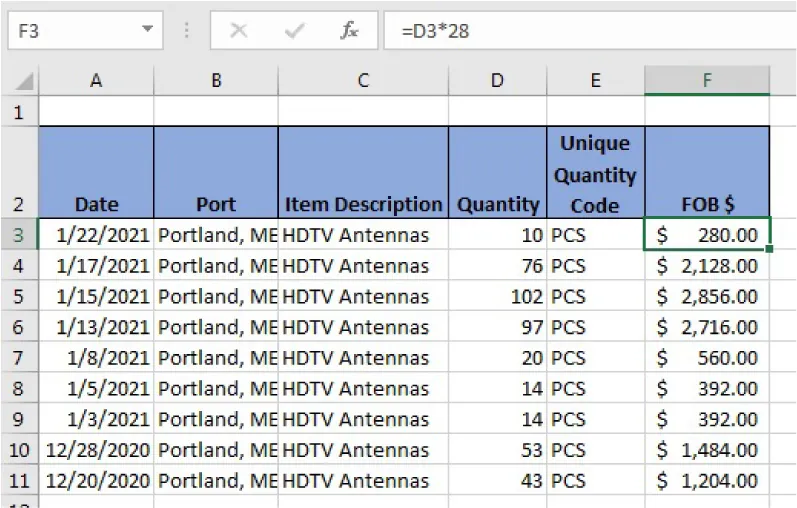Expand the Name Box dropdown arrow
The image size is (797, 508).
pos(148,31)
